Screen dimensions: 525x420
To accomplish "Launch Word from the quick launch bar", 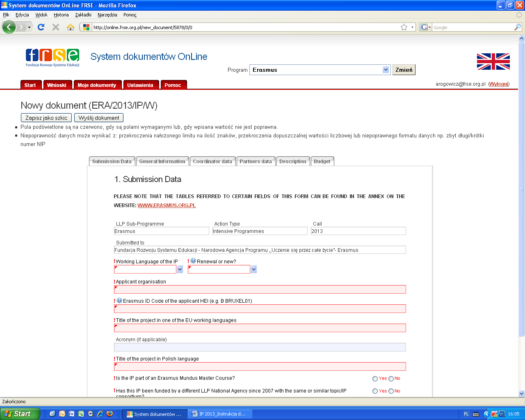I will tap(71, 414).
